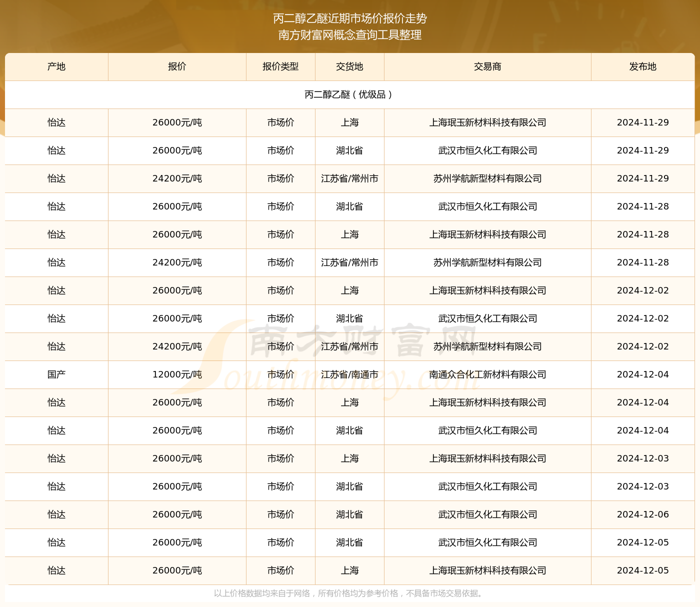Click 湖北省 delivery cell in the 2024-12-06 row
Image resolution: width=700 pixels, height=607 pixels.
[349, 514]
